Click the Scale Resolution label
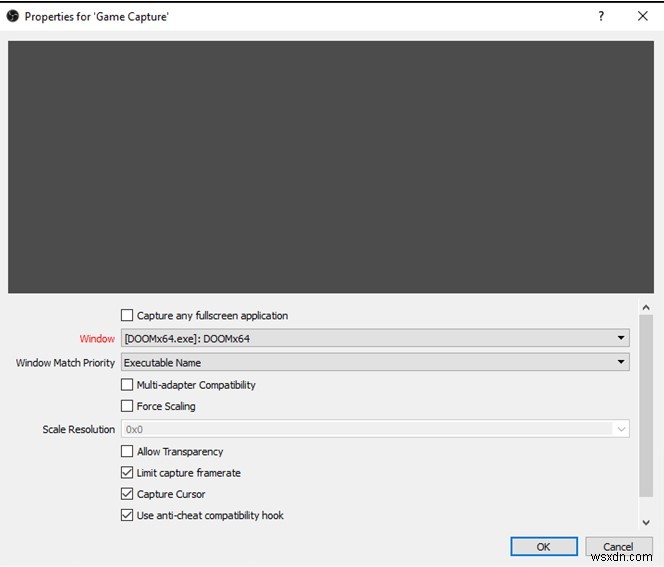Image resolution: width=664 pixels, height=567 pixels. [x=78, y=429]
